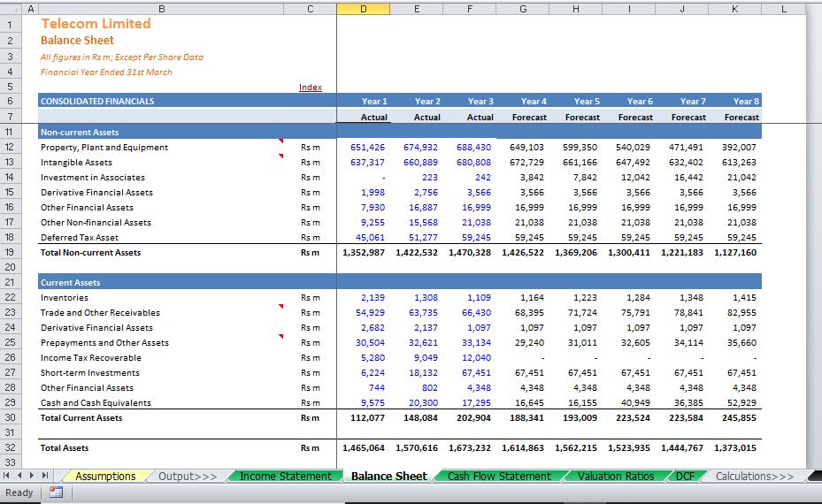Click Cash and Cash Equivalents label
This screenshot has width=822, height=504.
coord(96,403)
